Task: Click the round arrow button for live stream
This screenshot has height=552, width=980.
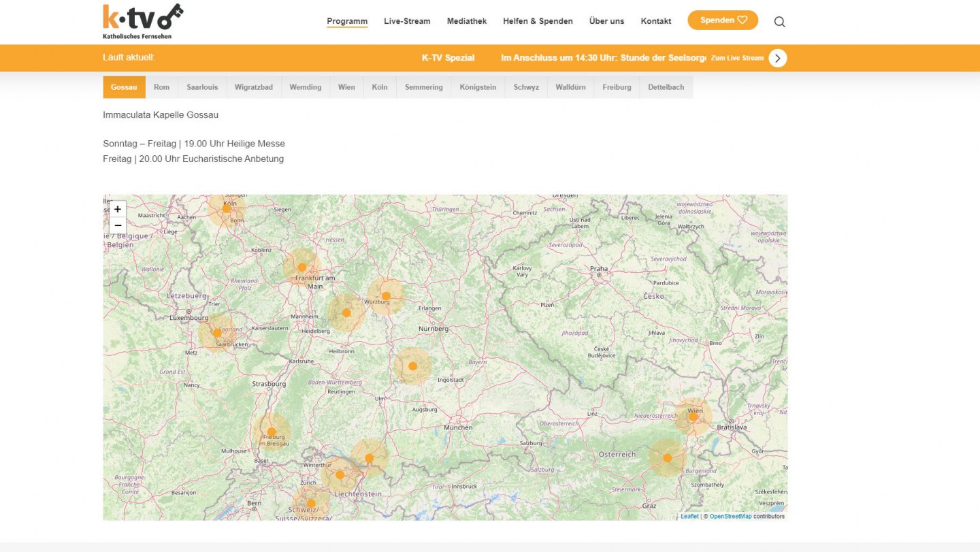Action: pos(778,58)
